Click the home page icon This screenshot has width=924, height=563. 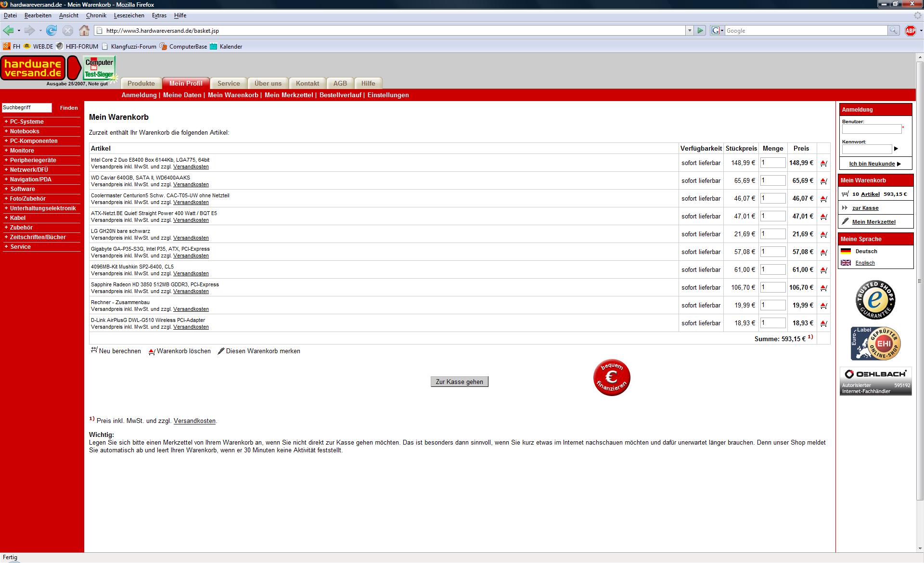click(x=84, y=30)
